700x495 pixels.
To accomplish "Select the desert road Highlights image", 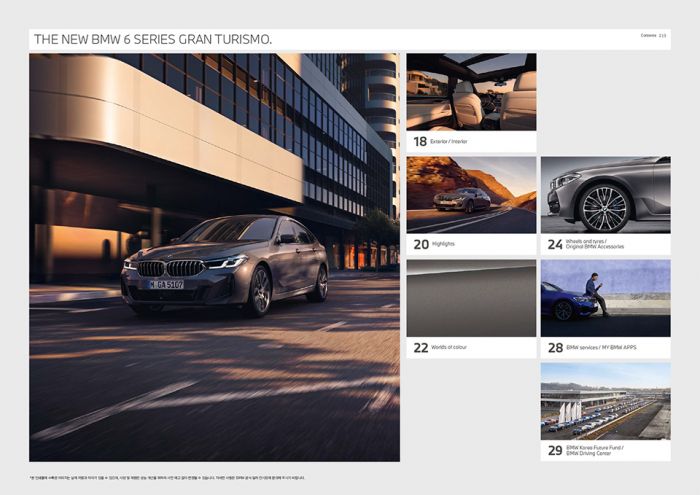I will 471,195.
